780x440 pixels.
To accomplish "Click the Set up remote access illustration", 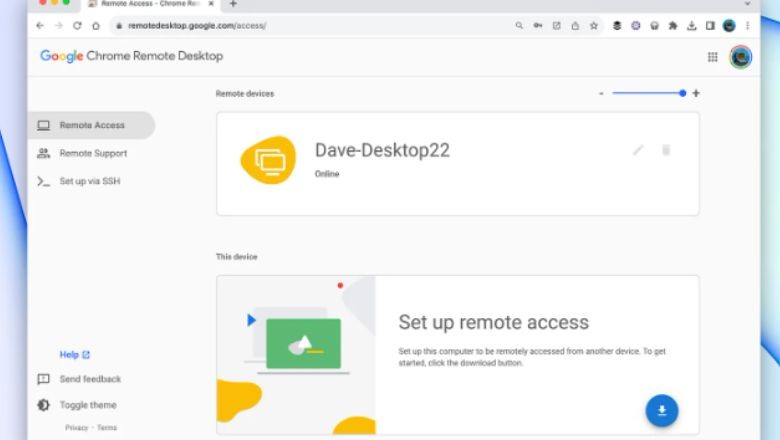I will pos(296,355).
